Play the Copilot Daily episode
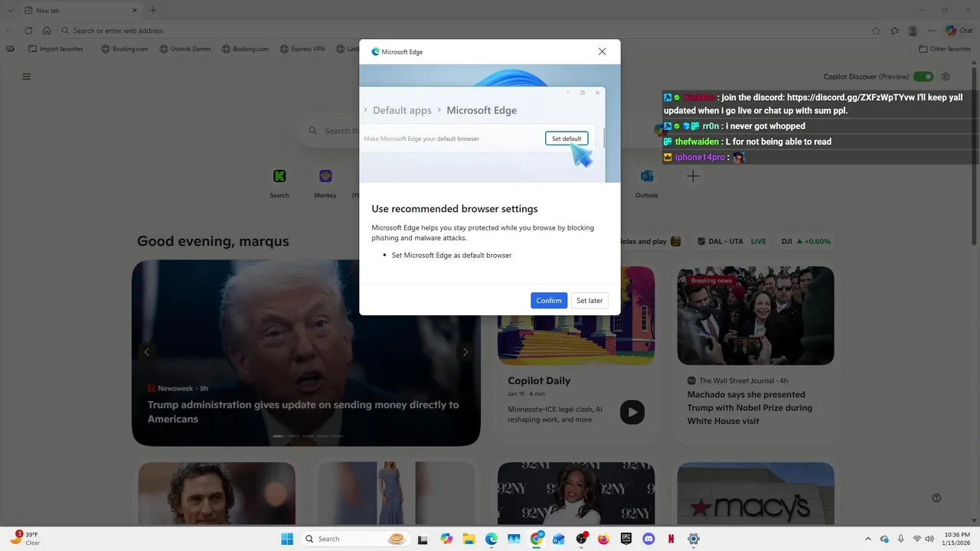 [632, 412]
